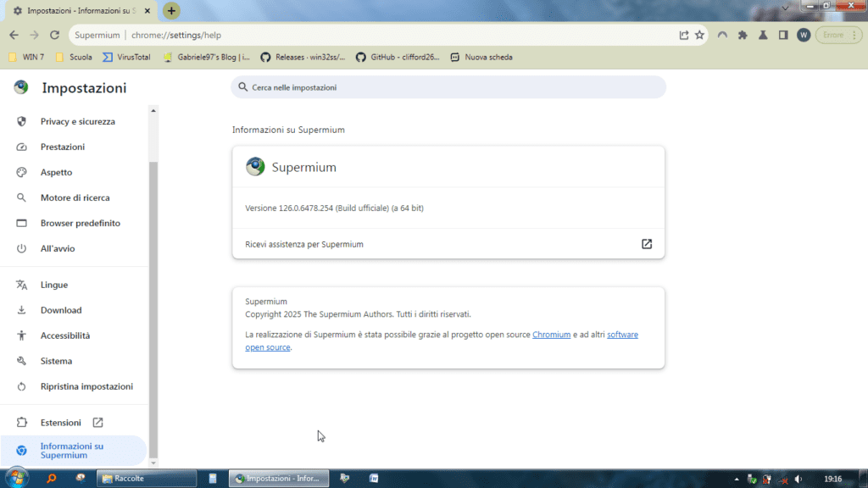This screenshot has width=868, height=488.
Task: Click the taskbar clock 19:16
Action: tap(832, 480)
